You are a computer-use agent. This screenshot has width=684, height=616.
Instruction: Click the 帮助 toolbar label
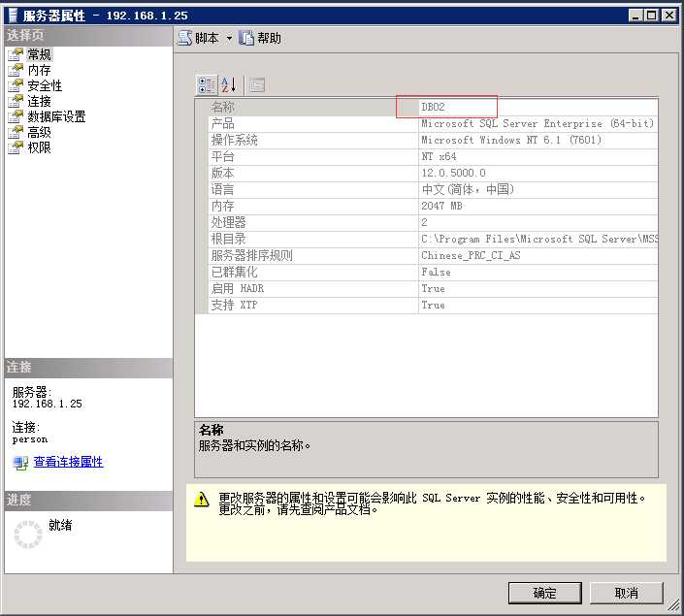pyautogui.click(x=269, y=39)
